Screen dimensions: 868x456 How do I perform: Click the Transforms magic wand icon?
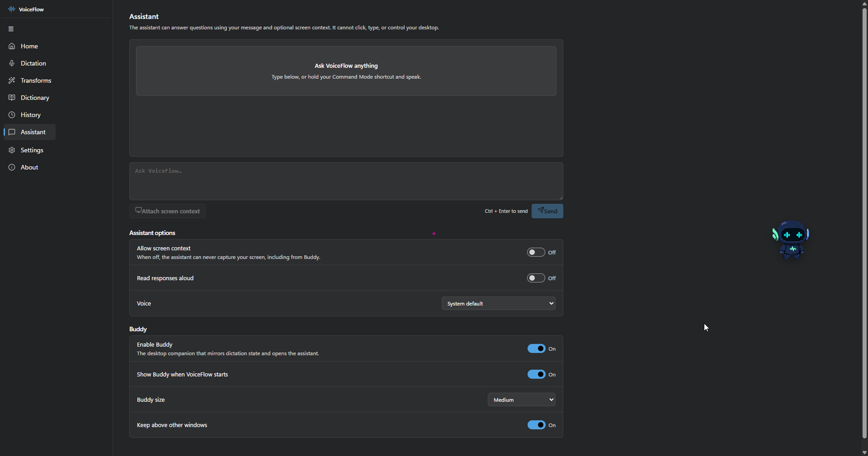[12, 80]
